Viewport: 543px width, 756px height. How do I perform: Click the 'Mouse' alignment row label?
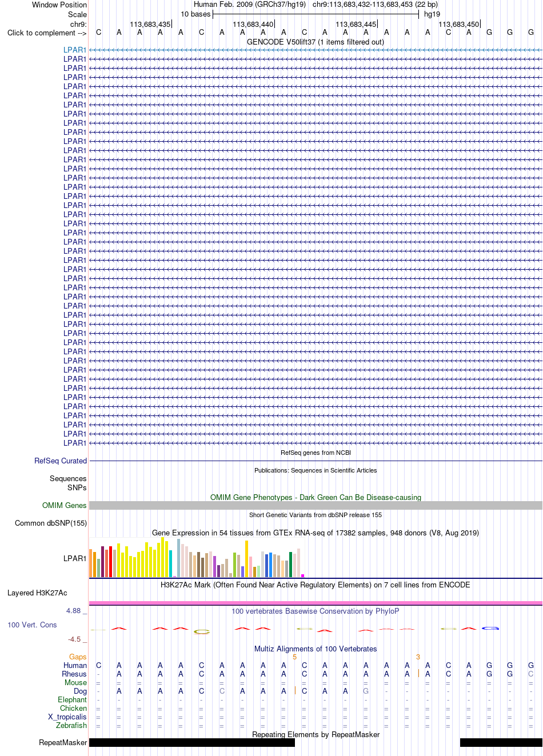75,682
